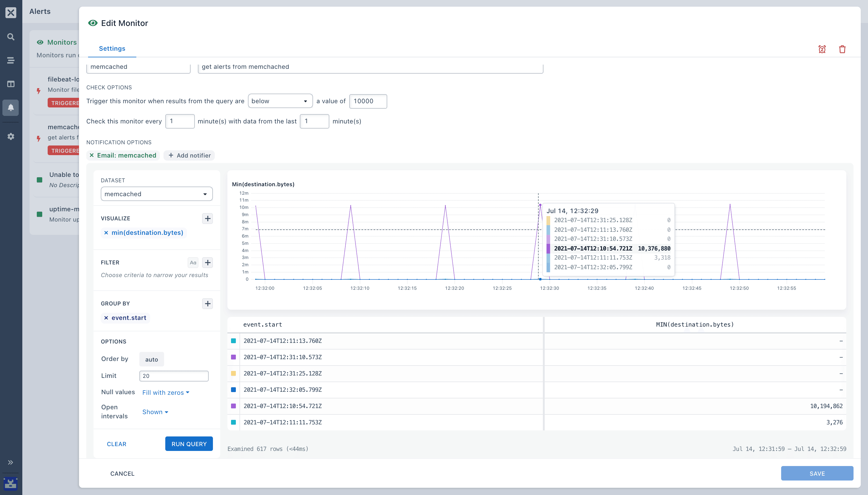Viewport: 868px width, 495px height.
Task: Remove the event.start group by tag
Action: coord(106,318)
